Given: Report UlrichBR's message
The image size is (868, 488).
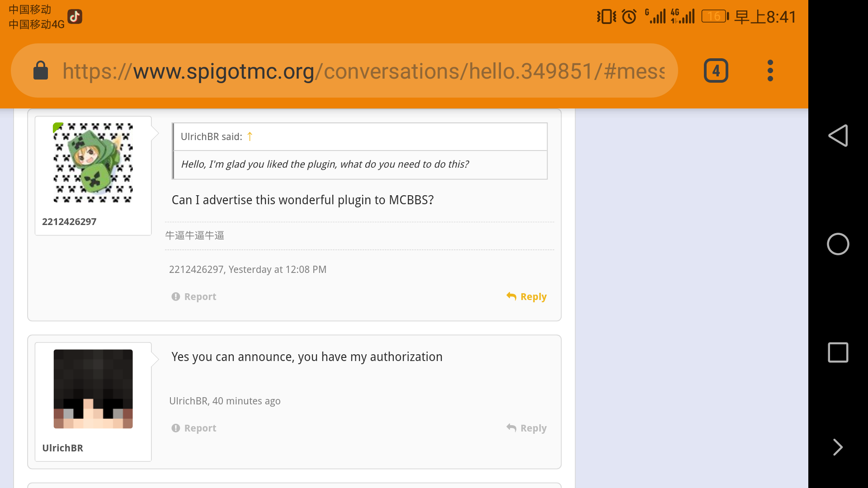Looking at the screenshot, I should (194, 428).
